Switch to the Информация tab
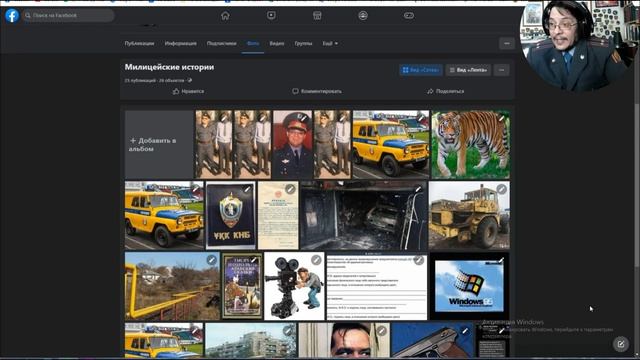Image resolution: width=640 pixels, height=360 pixels. (x=180, y=43)
